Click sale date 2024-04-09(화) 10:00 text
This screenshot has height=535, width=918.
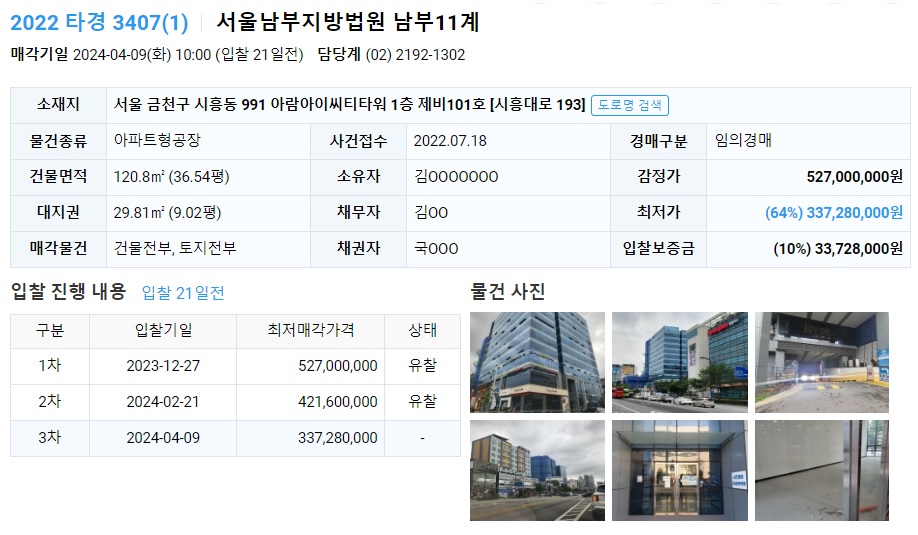coord(142,55)
